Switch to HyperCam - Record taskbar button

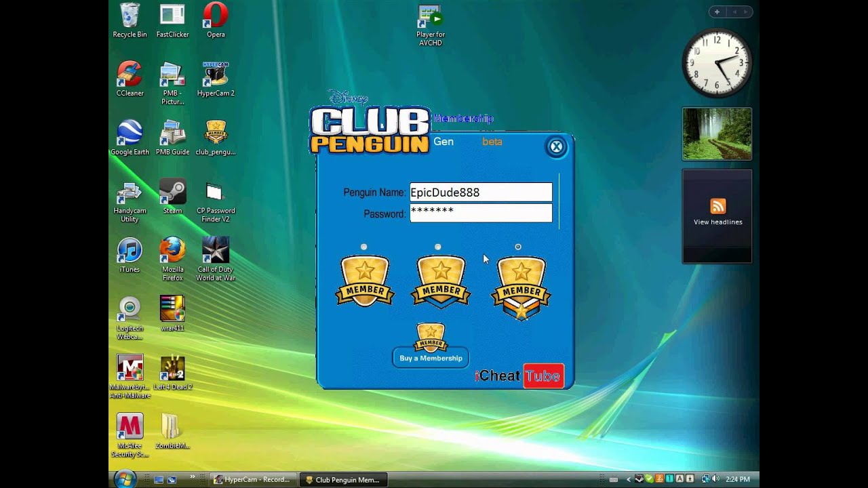click(x=254, y=479)
